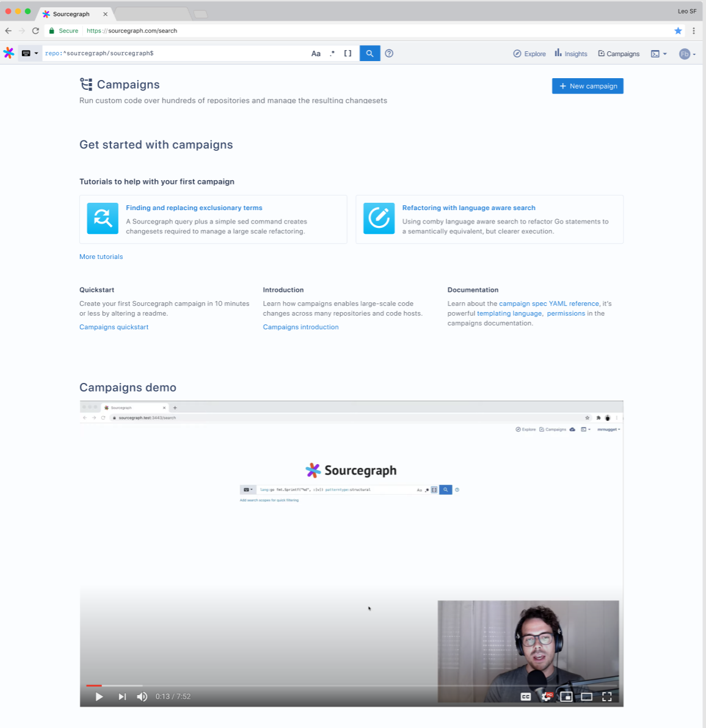706x728 pixels.
Task: Open the Chrome three-dot menu
Action: coord(693,31)
